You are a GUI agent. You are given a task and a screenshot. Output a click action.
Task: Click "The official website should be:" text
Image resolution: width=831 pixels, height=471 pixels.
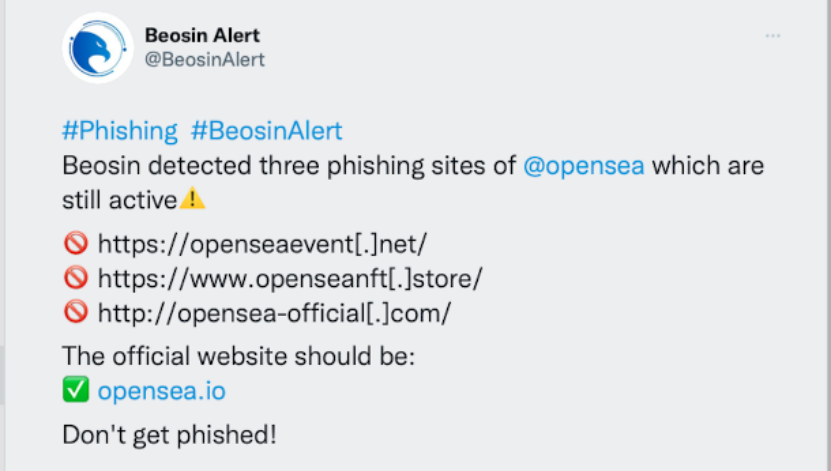pos(238,356)
